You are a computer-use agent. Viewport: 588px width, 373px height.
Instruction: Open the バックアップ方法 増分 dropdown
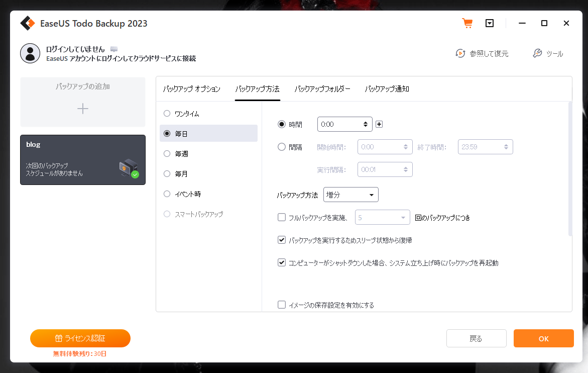tap(350, 195)
